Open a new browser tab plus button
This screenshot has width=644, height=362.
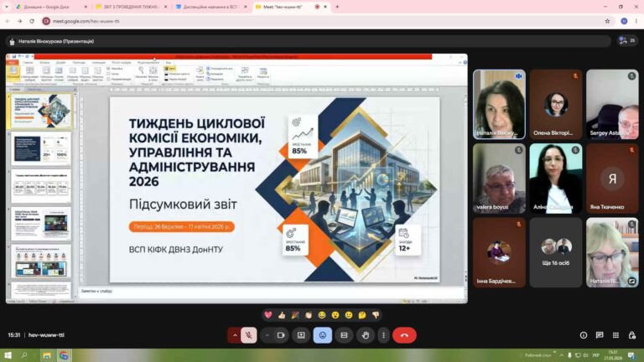pos(337,7)
